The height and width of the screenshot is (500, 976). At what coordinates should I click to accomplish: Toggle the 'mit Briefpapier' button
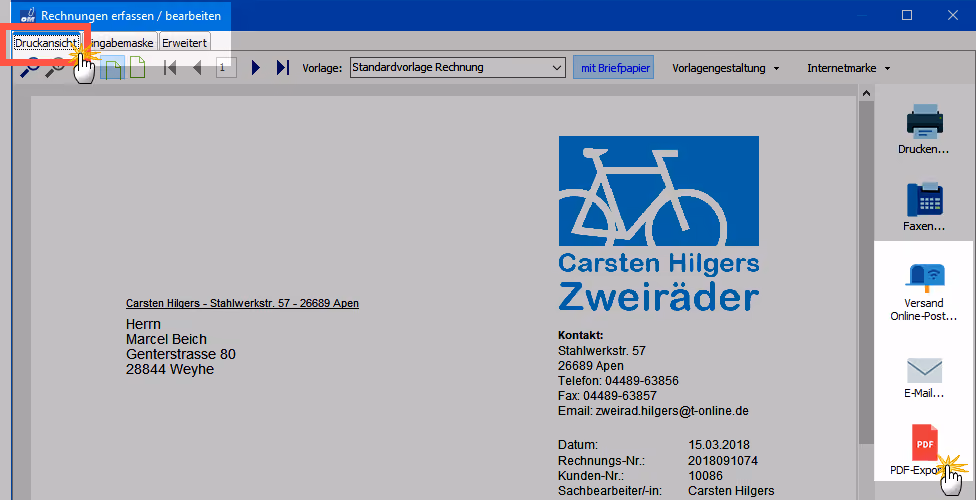(613, 67)
